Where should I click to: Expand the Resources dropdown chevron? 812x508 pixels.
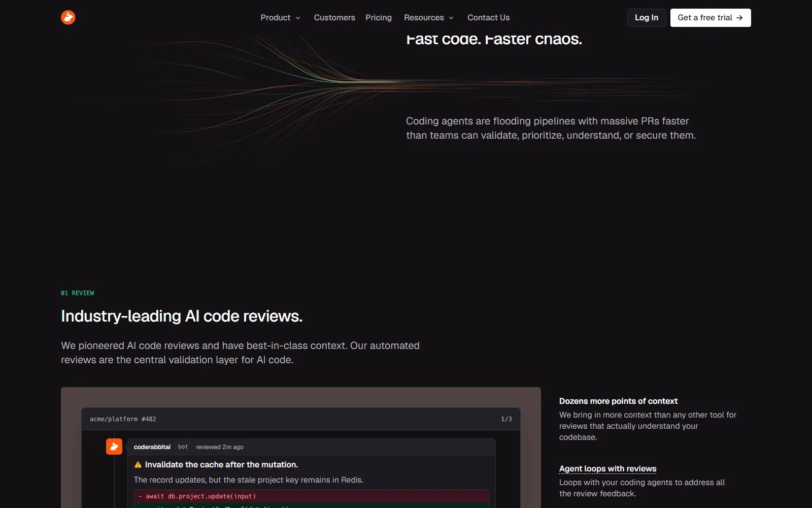451,18
